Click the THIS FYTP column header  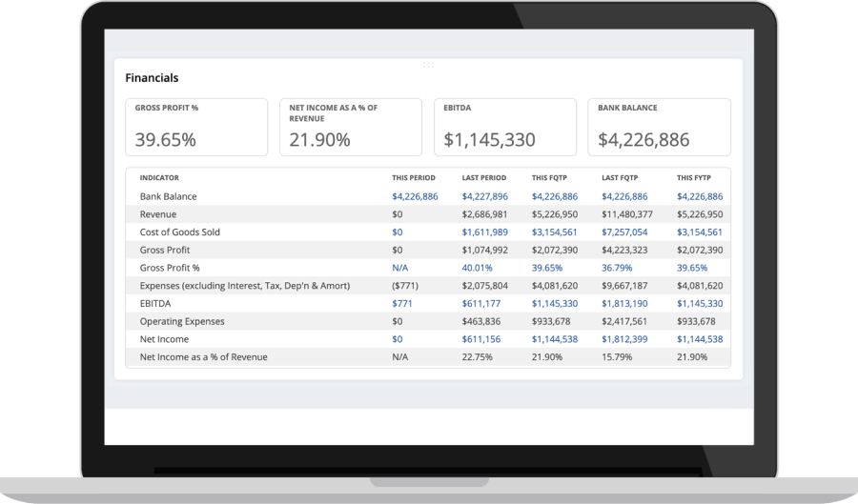click(694, 177)
